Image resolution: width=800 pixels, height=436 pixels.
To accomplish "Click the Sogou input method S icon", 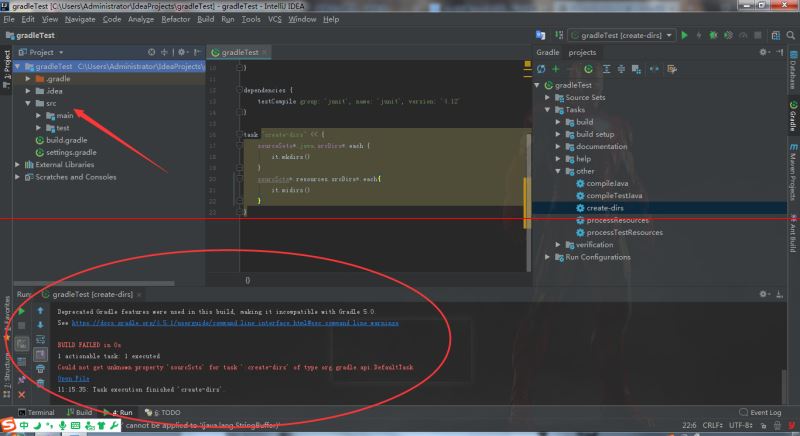I will click(8, 425).
